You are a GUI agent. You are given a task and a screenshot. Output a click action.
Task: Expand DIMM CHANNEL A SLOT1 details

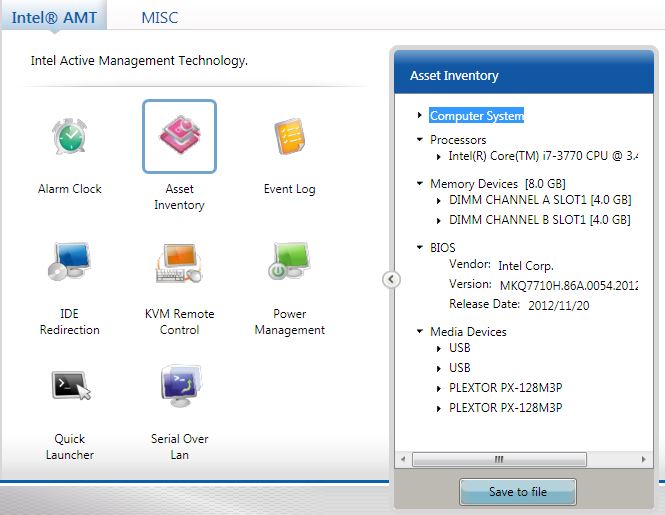(439, 201)
